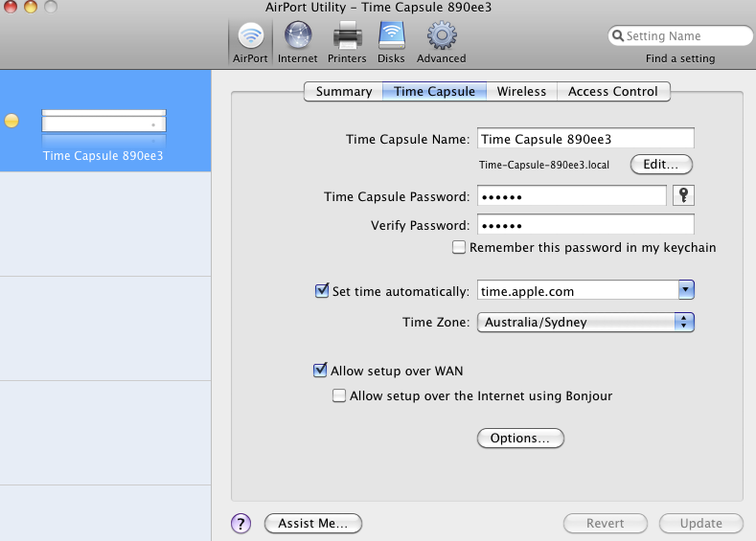The height and width of the screenshot is (541, 756).
Task: Open the Disks settings pane
Action: [x=391, y=42]
